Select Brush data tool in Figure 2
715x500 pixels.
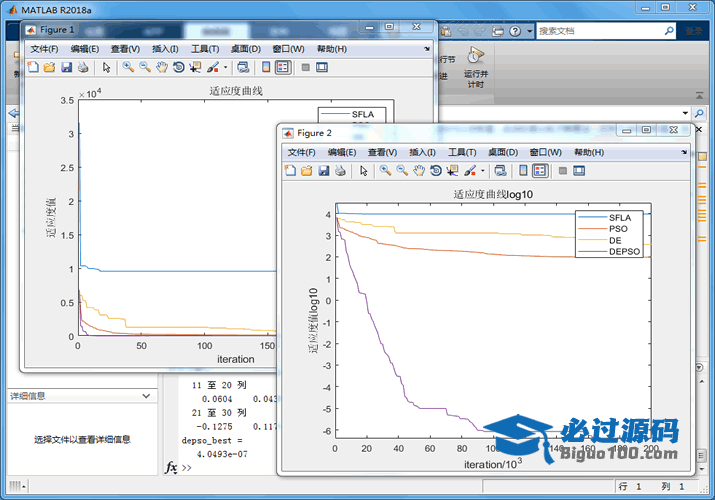[470, 171]
